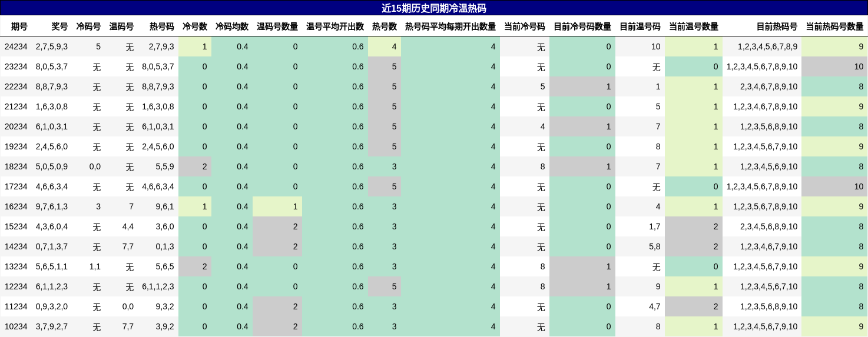Select period cell 12234
Viewport: 868px width, 337px height.
point(16,286)
